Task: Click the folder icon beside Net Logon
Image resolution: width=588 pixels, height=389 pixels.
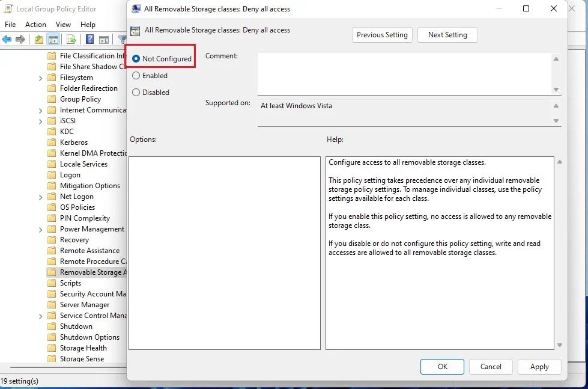Action: point(52,197)
